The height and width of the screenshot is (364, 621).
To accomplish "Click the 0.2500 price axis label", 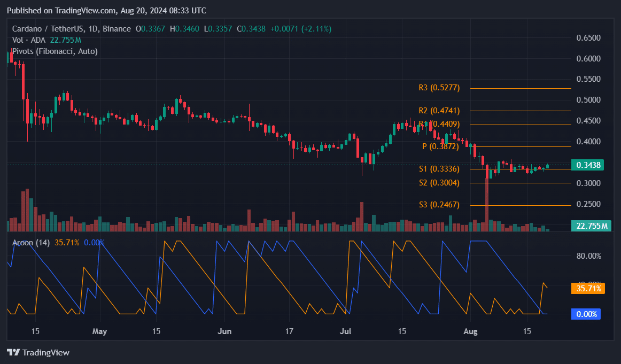I will tap(588, 204).
